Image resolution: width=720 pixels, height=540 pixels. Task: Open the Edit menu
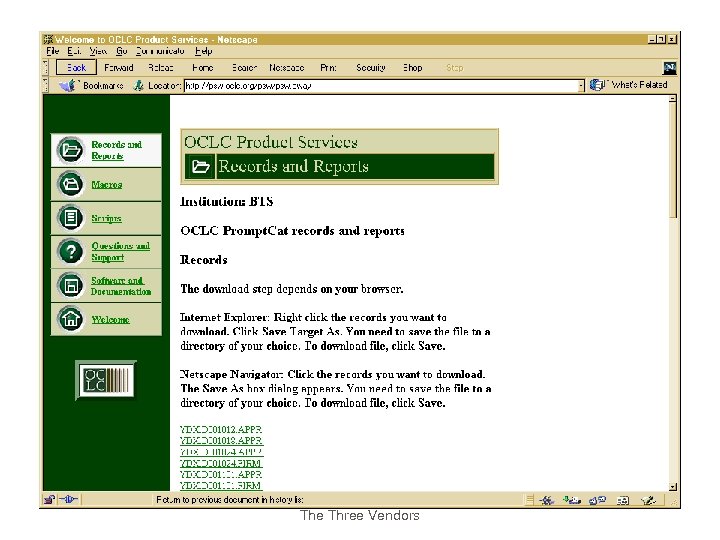(x=74, y=51)
